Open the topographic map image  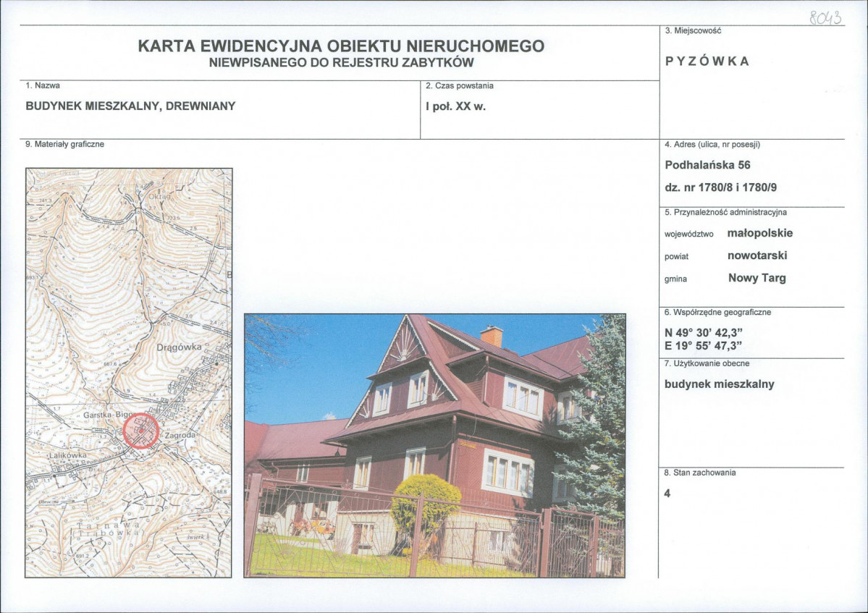[x=128, y=373]
